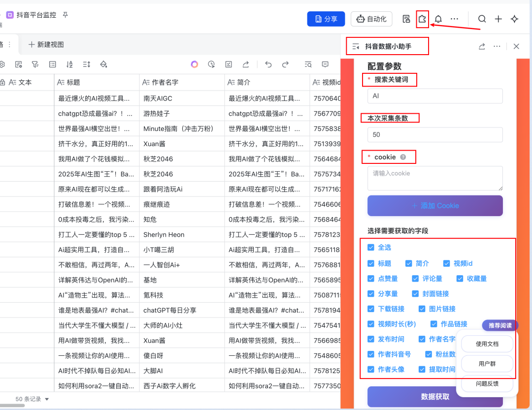532x410 pixels.
Task: Click the AI sparkle star icon
Action: (x=514, y=19)
